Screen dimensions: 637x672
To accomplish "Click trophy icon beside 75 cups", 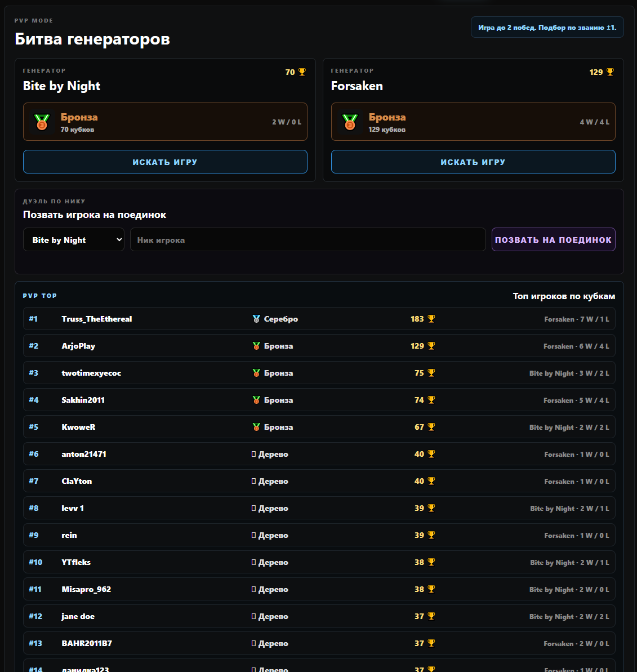I will coord(431,373).
